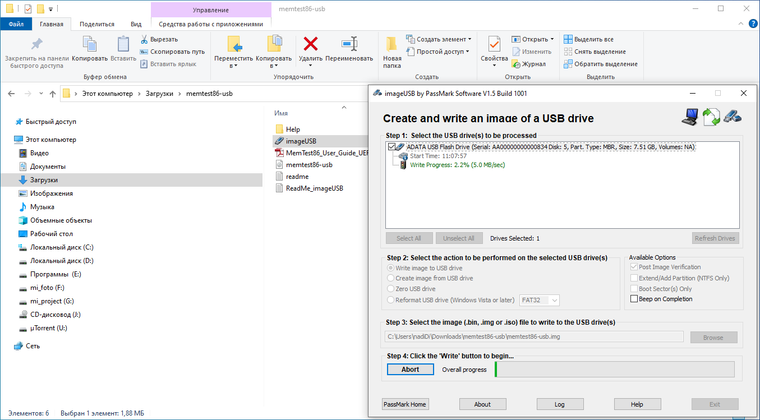Viewport: 760px width, 420px height.
Task: Click the Pin to Quick Access icon
Action: tap(36, 45)
